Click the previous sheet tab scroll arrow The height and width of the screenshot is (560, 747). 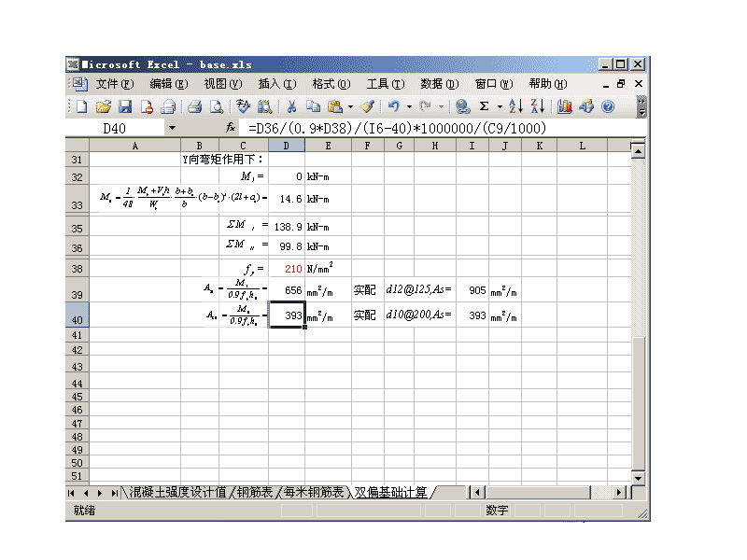coord(86,493)
